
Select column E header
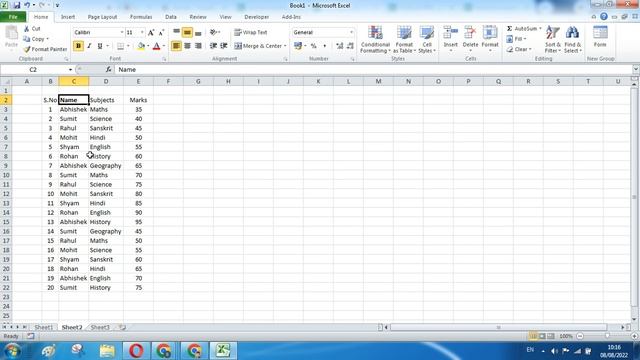click(138, 82)
